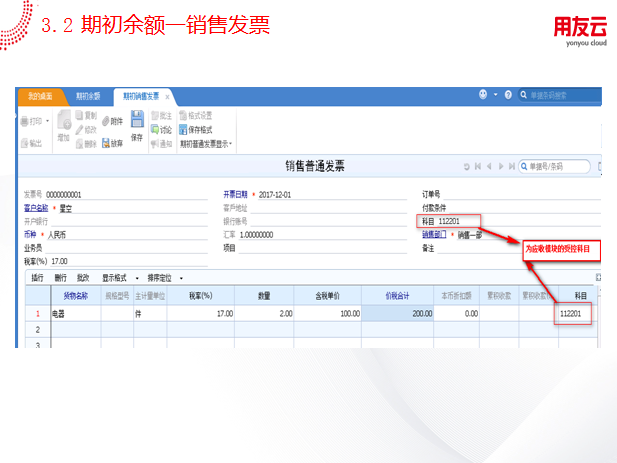Go to the first record arrow

478,166
